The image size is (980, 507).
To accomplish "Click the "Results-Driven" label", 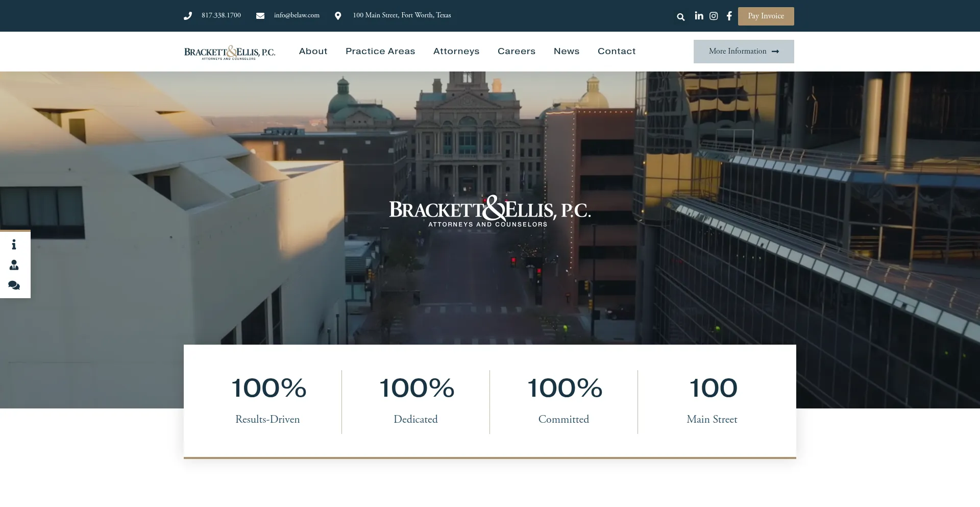I will 267,419.
